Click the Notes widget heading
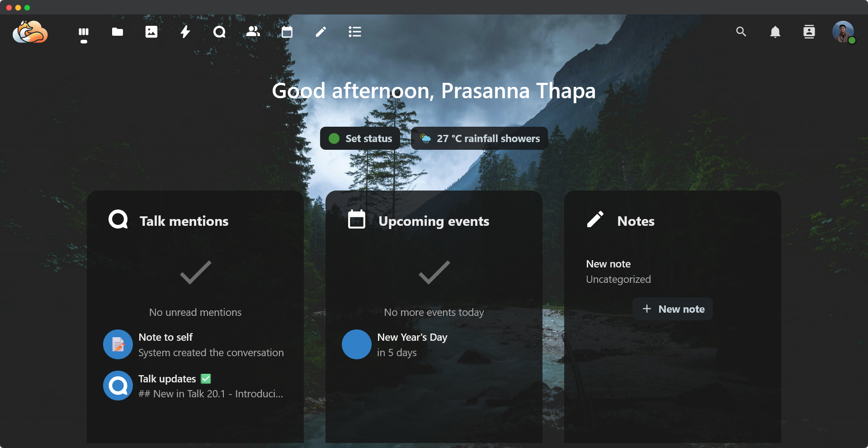 click(x=636, y=221)
